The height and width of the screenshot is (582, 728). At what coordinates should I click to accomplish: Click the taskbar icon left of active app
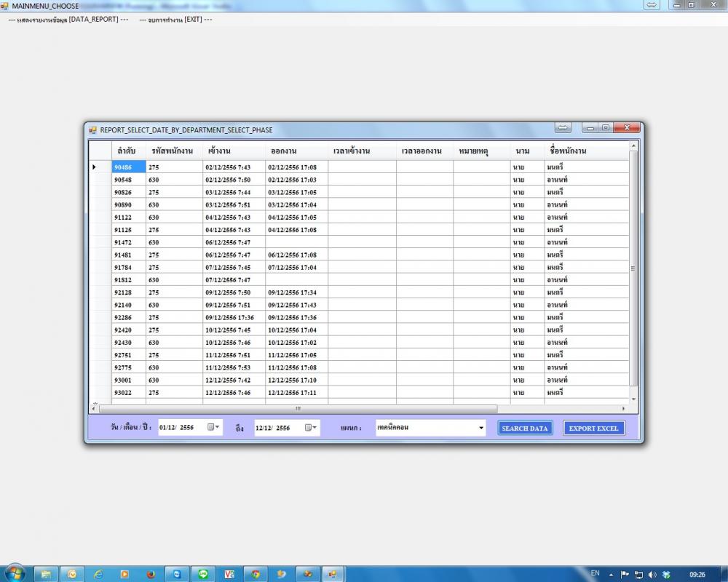307,574
